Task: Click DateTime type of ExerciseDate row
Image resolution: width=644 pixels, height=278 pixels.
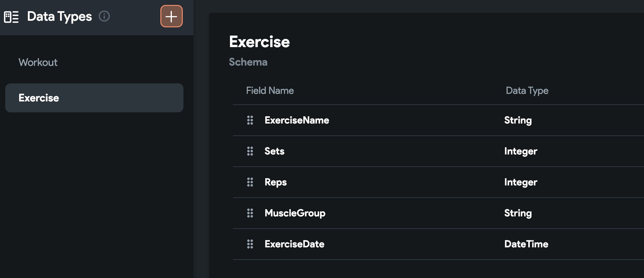Action: click(526, 244)
